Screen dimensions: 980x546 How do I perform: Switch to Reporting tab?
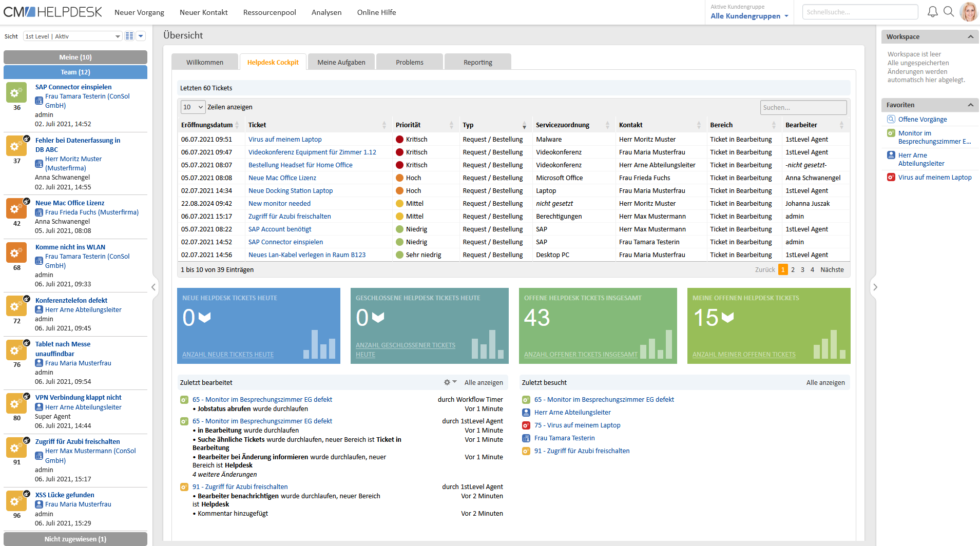click(478, 62)
